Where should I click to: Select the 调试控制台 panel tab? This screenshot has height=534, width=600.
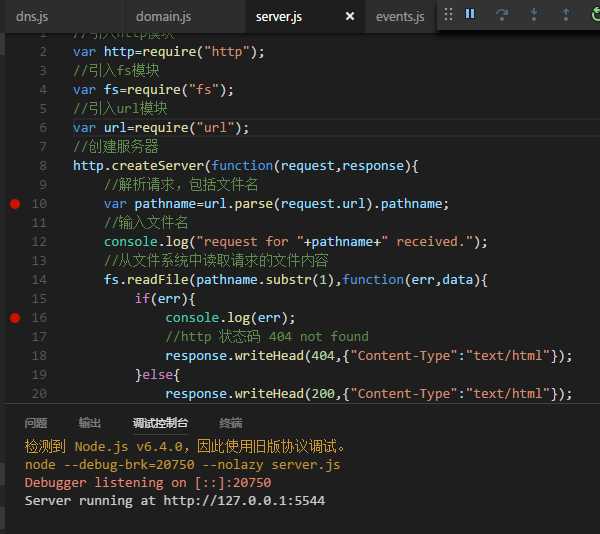160,423
